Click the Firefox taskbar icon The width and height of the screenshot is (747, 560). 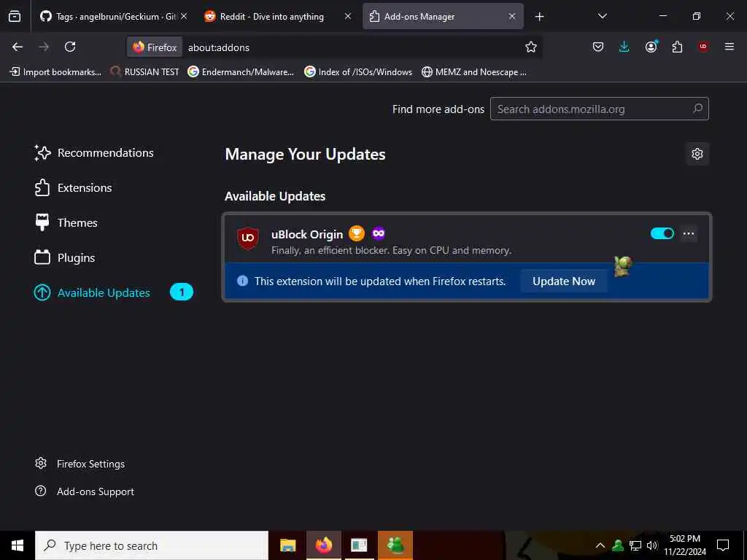pyautogui.click(x=323, y=545)
